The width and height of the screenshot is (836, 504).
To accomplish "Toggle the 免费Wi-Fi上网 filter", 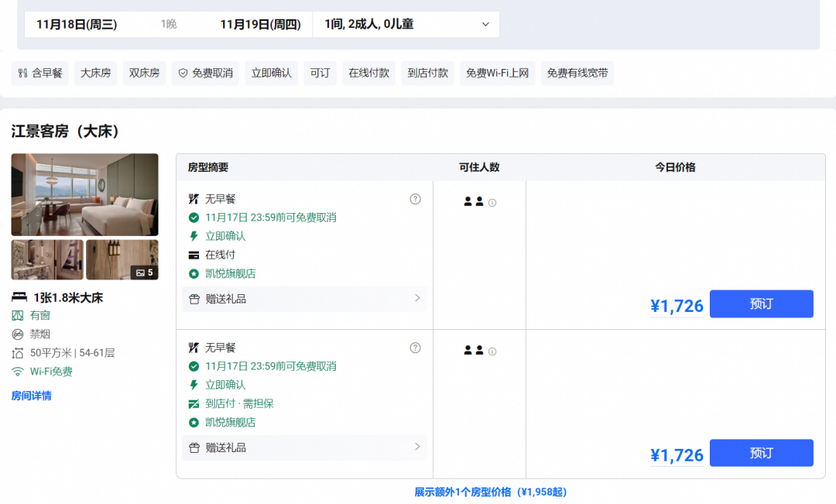I will 498,73.
